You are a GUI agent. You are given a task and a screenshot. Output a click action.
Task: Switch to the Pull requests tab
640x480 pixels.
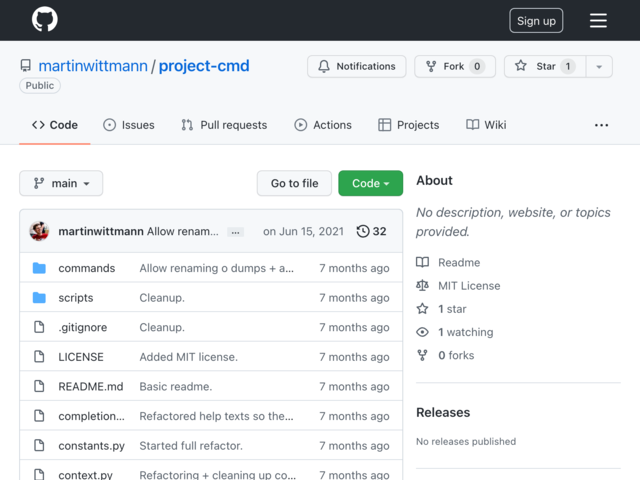click(x=224, y=125)
